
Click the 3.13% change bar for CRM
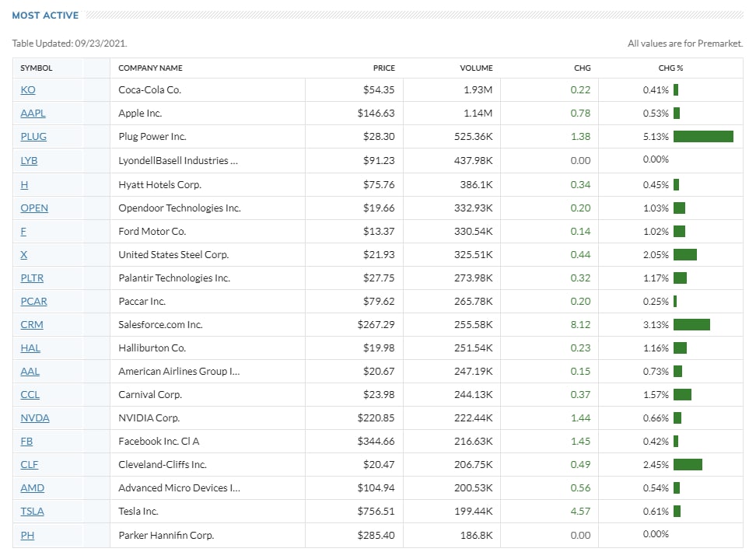[691, 324]
